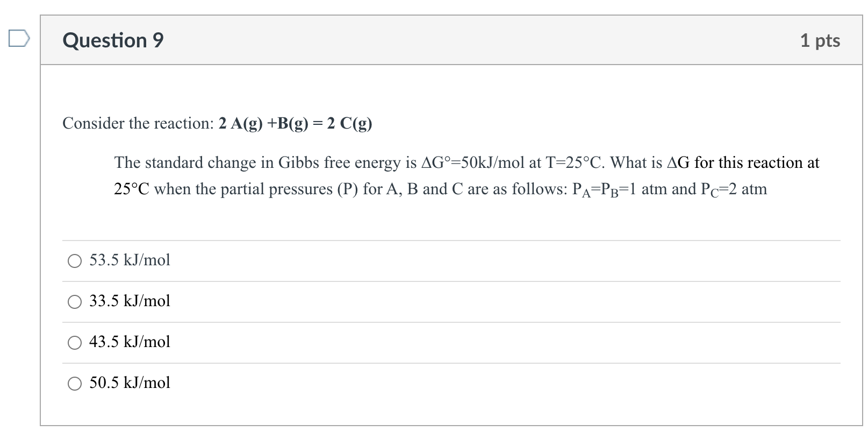
Task: Click the gray question header bar
Action: click(430, 40)
